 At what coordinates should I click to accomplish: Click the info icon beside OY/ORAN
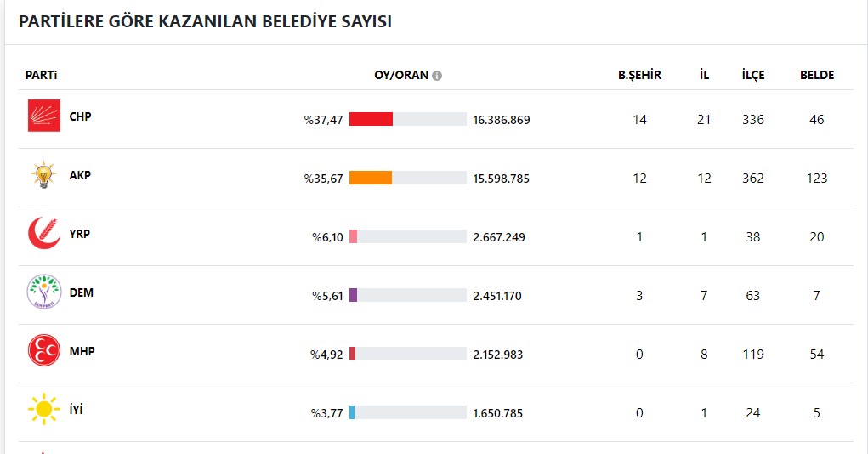click(437, 75)
